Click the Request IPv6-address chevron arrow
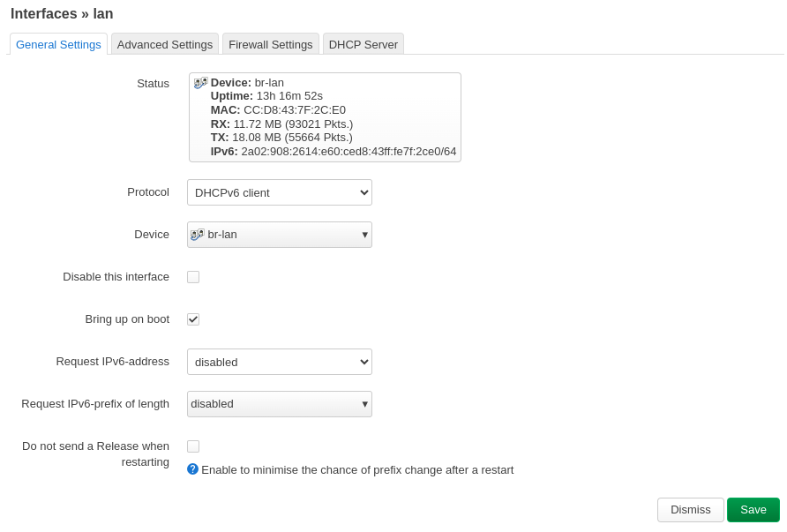This screenshot has width=787, height=532. [x=364, y=362]
